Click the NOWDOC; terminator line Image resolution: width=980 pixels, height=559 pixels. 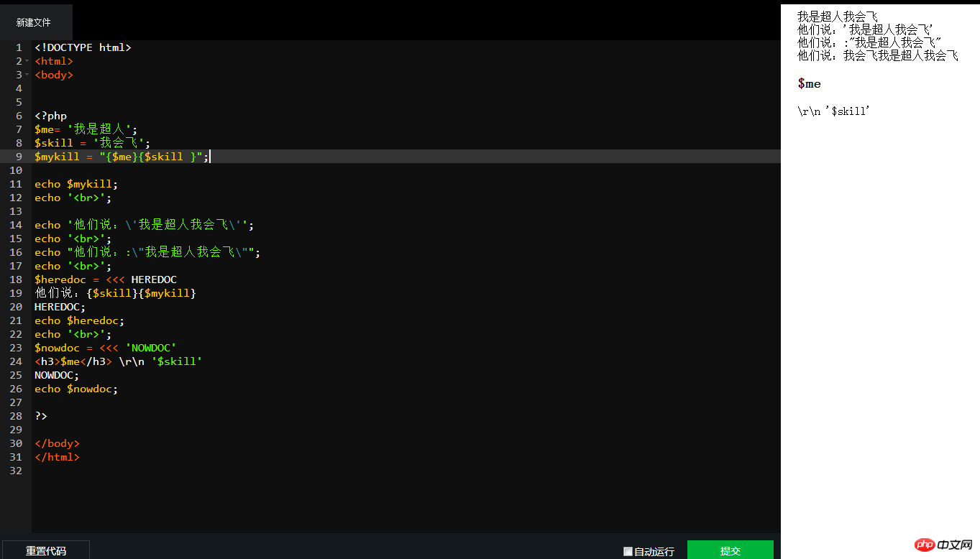(x=57, y=375)
